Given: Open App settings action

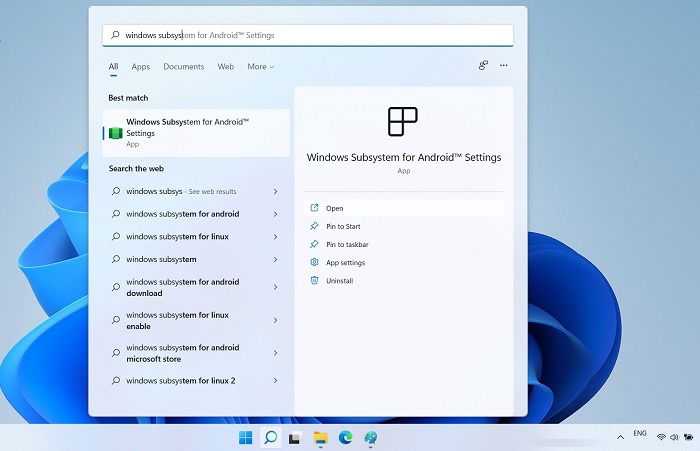Looking at the screenshot, I should [x=345, y=263].
